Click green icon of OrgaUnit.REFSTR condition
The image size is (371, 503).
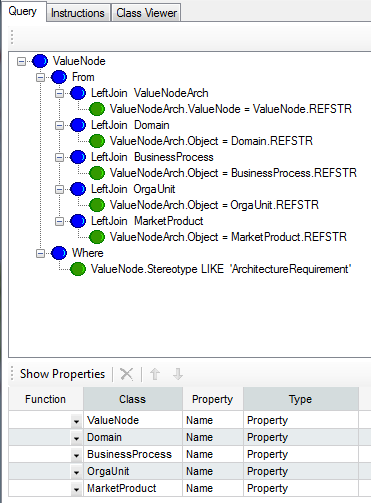97,205
